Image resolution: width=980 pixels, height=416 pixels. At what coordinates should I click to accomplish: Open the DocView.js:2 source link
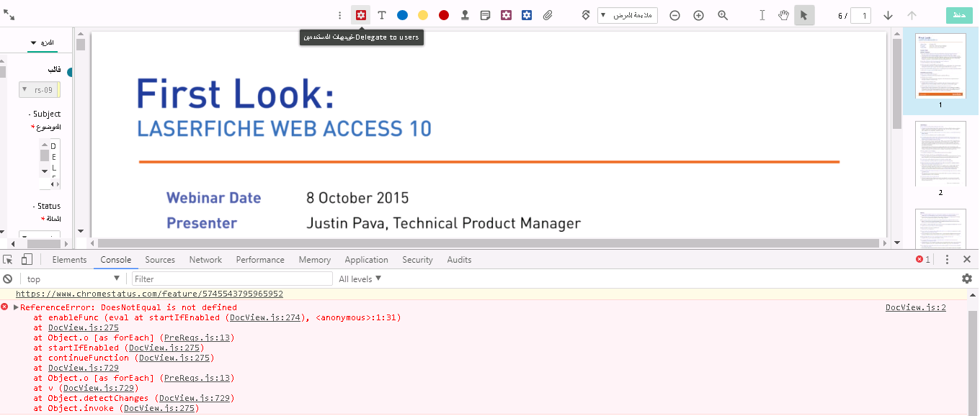click(x=916, y=307)
